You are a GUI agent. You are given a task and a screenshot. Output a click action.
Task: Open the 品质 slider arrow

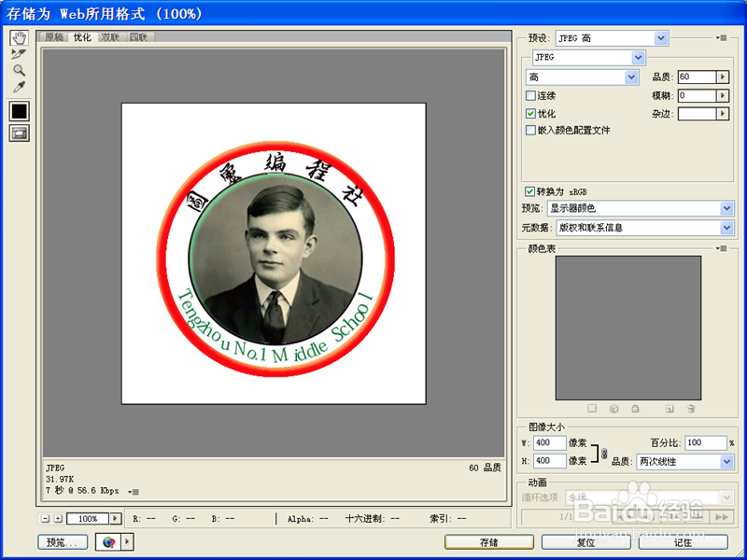point(723,77)
